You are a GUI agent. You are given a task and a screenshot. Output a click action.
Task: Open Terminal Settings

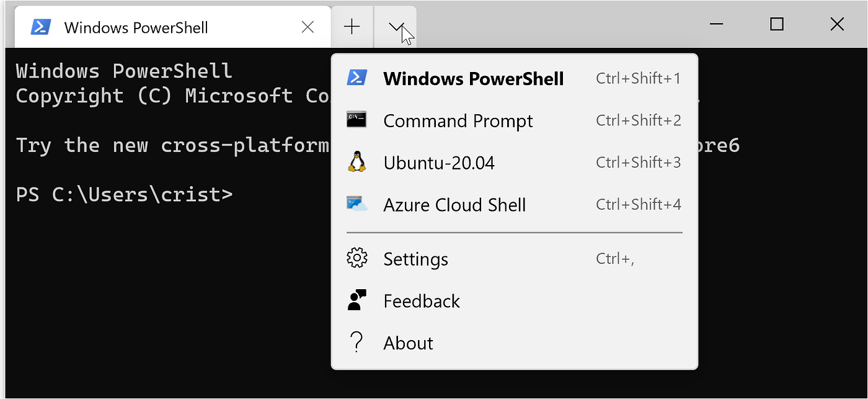click(x=415, y=259)
